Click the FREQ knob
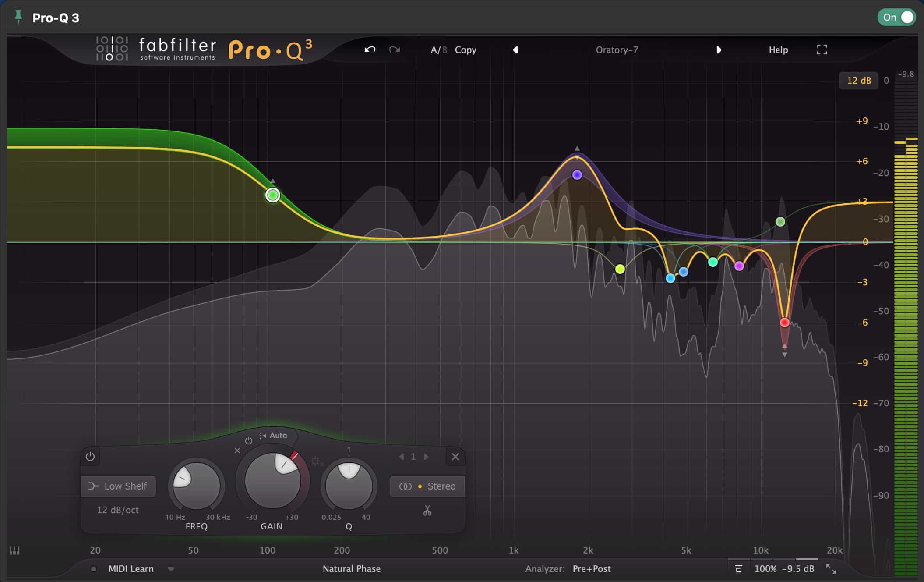 (197, 486)
